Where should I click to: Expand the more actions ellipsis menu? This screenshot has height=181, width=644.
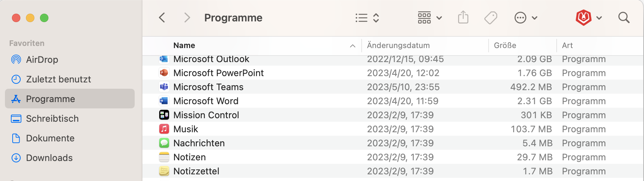525,18
